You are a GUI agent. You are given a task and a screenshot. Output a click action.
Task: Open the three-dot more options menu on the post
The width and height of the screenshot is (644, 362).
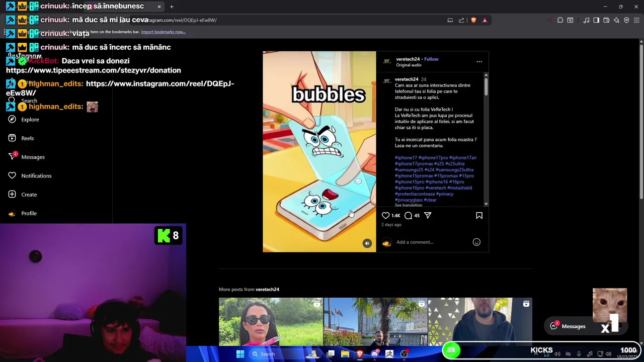(x=479, y=62)
